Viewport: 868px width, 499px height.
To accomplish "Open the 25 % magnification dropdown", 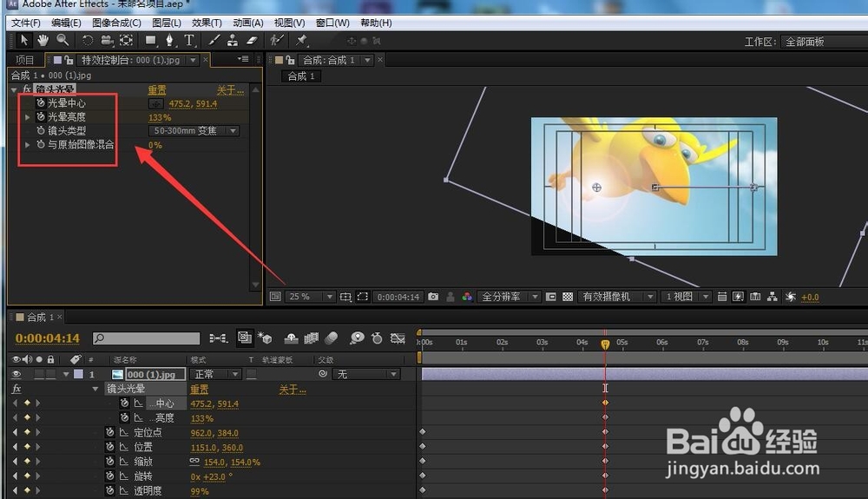I will tap(311, 297).
